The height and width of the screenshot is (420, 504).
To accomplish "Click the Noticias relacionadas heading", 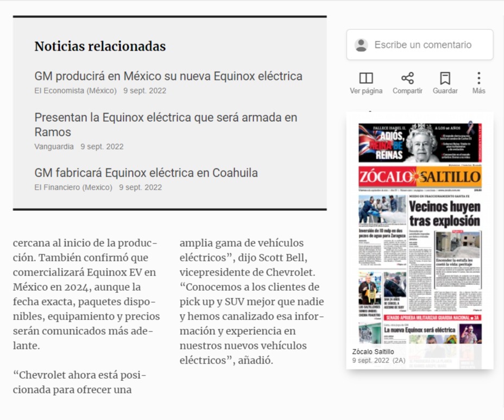I will (100, 46).
